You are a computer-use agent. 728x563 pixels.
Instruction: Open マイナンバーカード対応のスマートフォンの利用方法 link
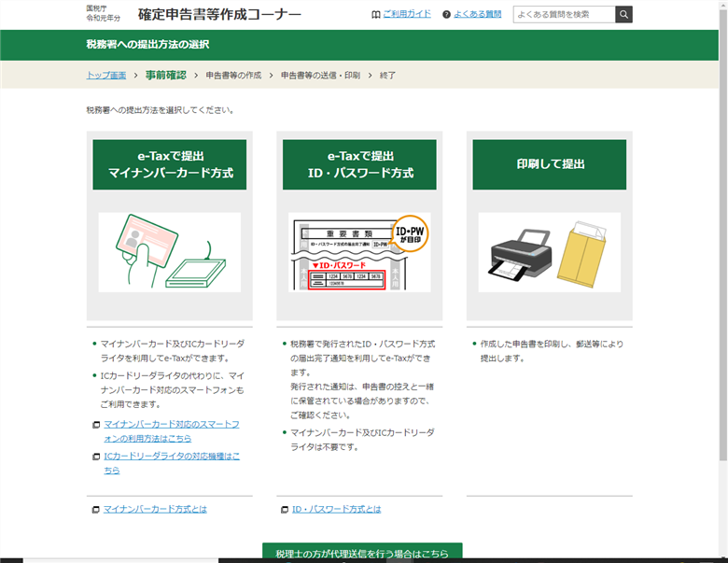coord(172,431)
